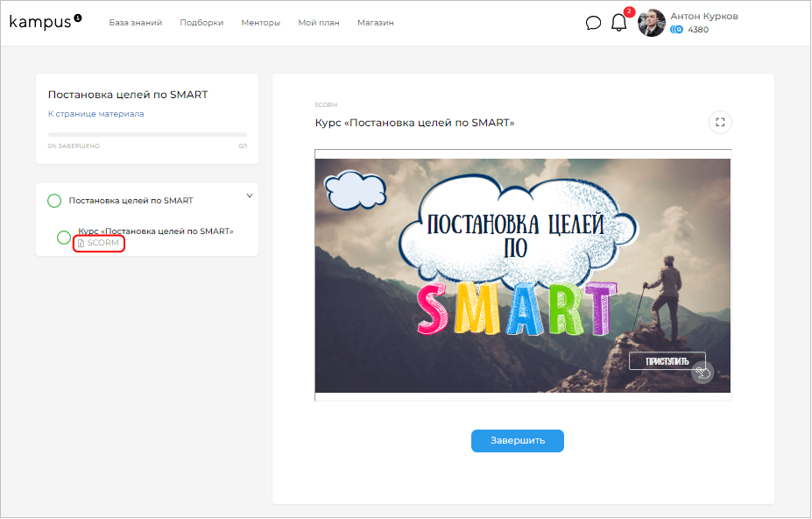812x519 pixels.
Task: Click SCORM label above course title
Action: (x=326, y=104)
